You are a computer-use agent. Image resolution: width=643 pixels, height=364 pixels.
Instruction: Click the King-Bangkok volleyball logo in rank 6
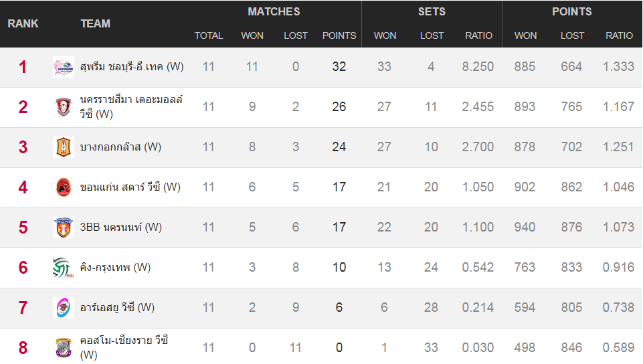point(64,268)
